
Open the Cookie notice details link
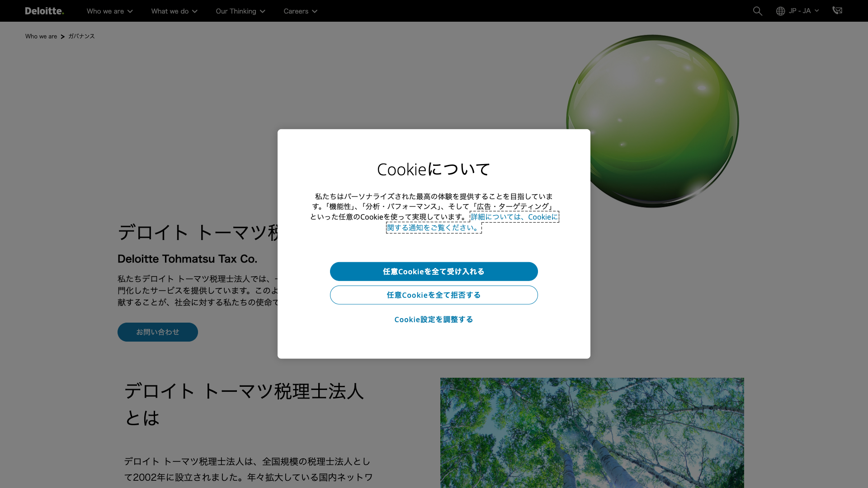tap(514, 217)
